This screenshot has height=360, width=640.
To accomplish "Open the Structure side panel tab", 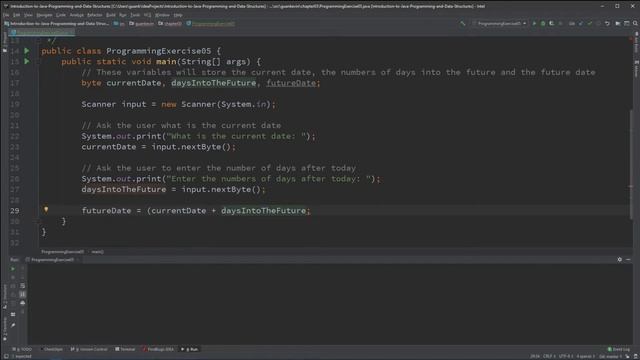I will tap(4, 297).
